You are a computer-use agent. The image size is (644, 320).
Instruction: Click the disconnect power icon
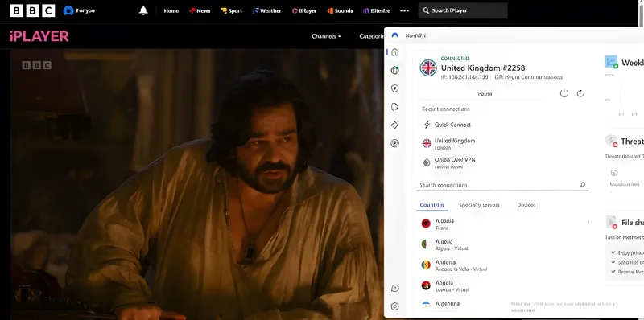pos(564,93)
